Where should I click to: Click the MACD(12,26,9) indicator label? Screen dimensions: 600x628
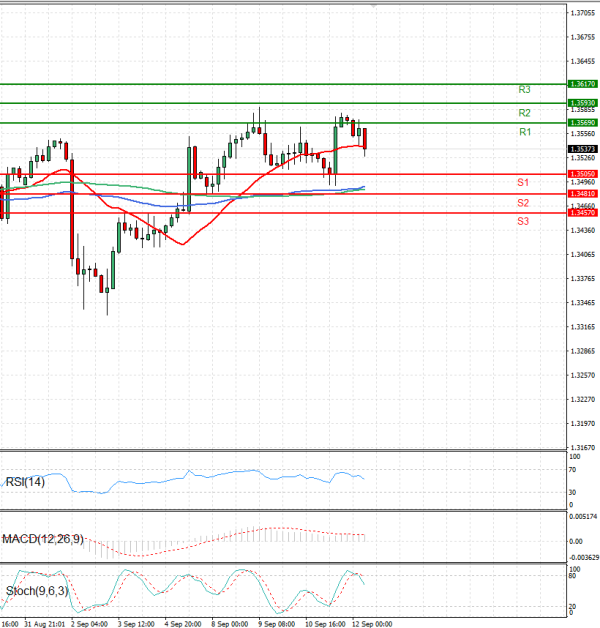coord(43,539)
